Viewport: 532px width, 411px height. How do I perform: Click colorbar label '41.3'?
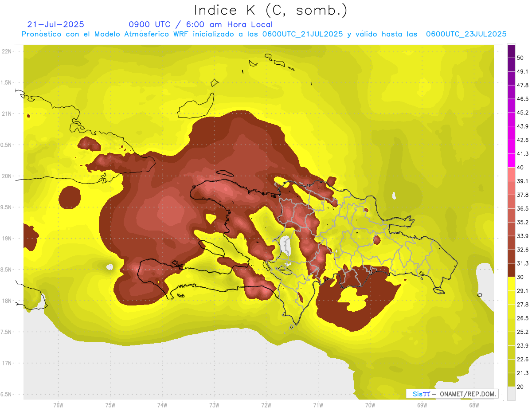pyautogui.click(x=523, y=154)
